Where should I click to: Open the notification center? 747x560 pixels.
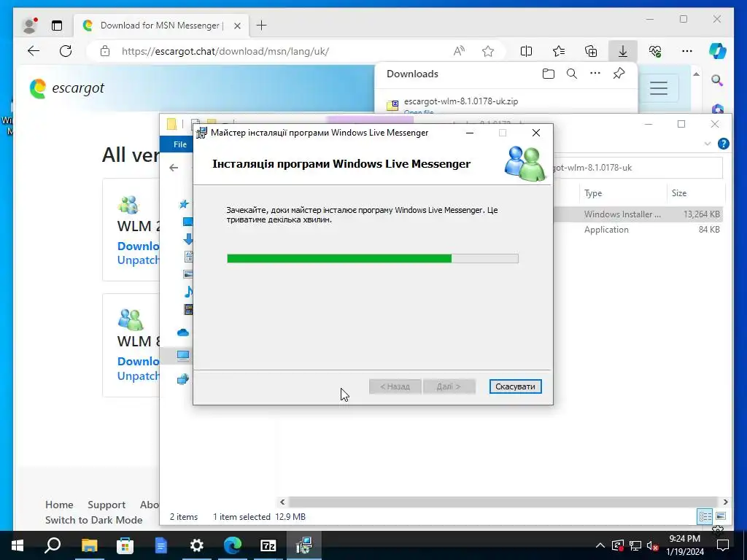[x=723, y=545]
